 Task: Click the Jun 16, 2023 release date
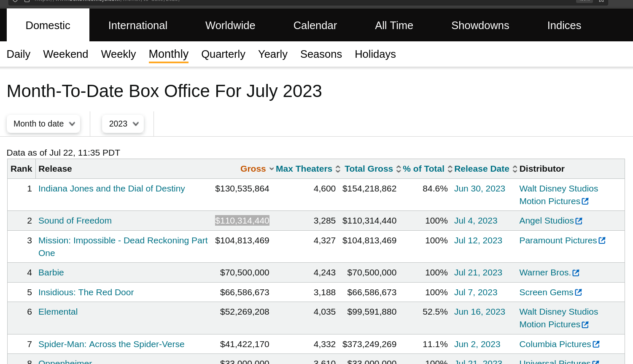click(479, 312)
